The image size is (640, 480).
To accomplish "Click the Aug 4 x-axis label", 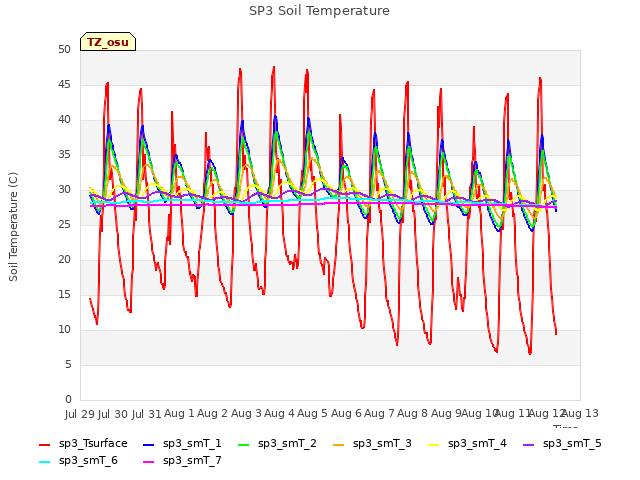I will [x=279, y=414].
